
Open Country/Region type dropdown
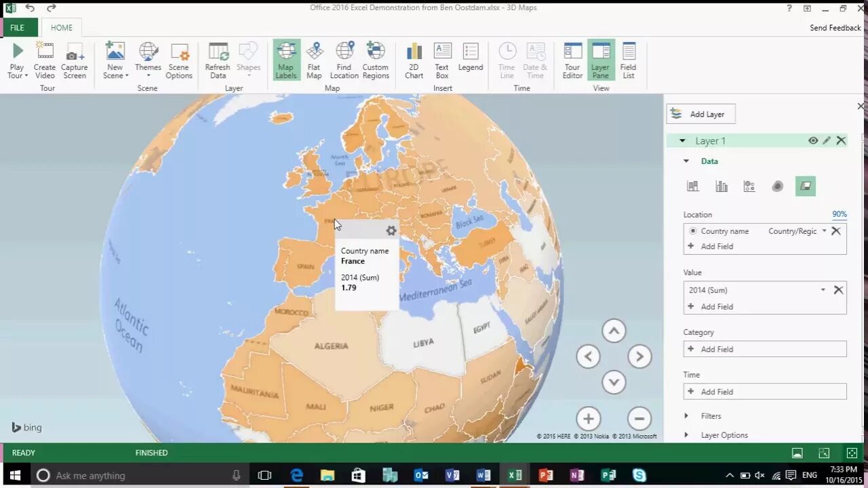click(x=824, y=231)
